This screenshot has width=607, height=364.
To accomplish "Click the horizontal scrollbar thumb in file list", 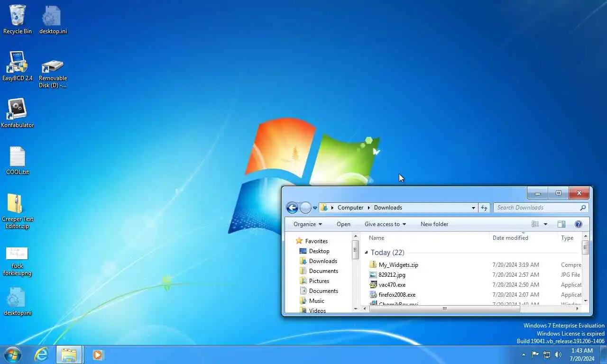I will [x=444, y=309].
